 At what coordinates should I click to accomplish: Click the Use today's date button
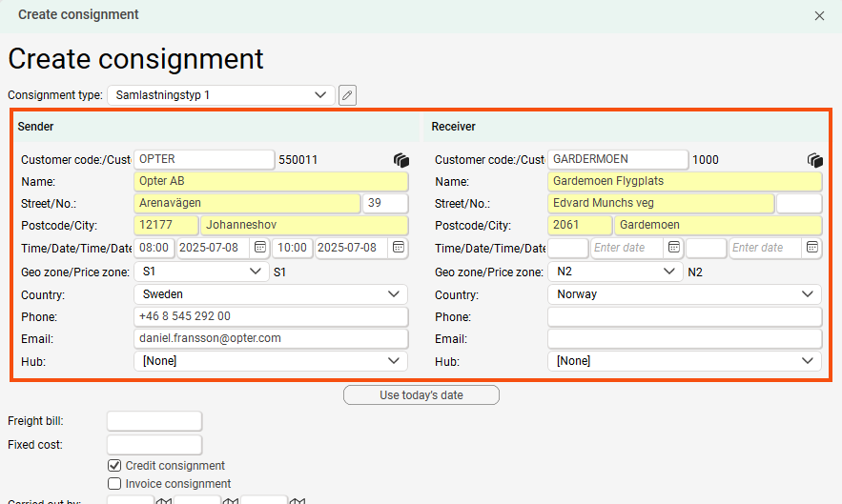pos(421,395)
